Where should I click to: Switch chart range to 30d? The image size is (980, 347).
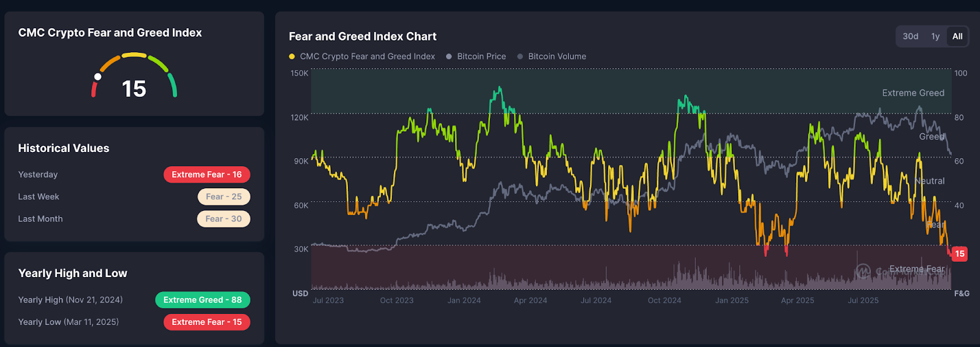click(910, 36)
